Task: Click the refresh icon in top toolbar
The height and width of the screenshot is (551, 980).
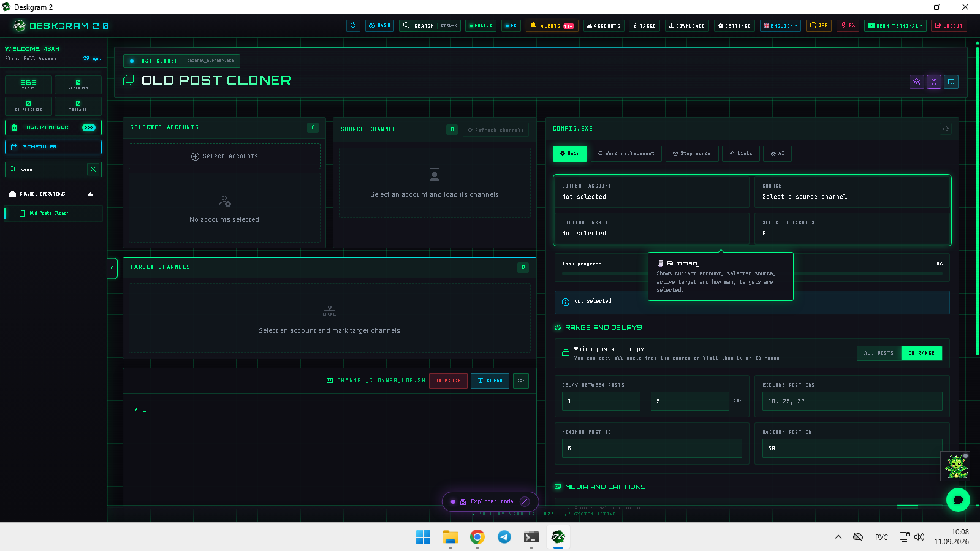Action: coord(353,26)
